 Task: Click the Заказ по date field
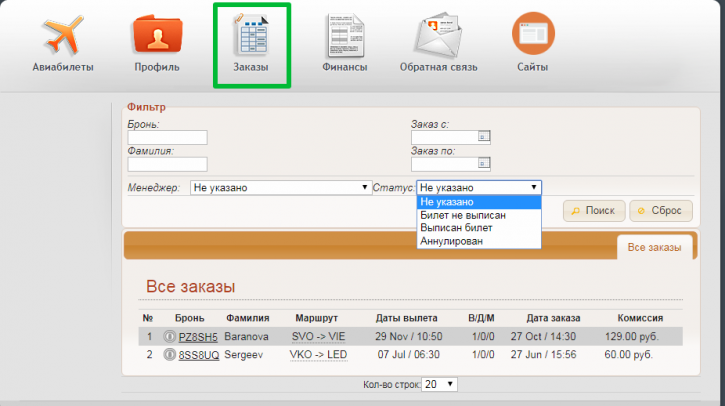450,164
